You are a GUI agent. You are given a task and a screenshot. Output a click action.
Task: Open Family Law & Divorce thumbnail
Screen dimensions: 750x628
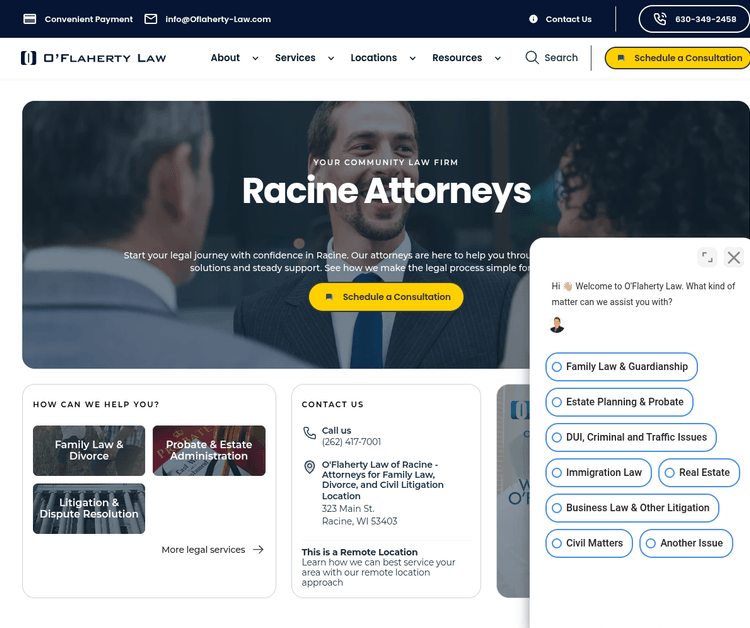[89, 451]
